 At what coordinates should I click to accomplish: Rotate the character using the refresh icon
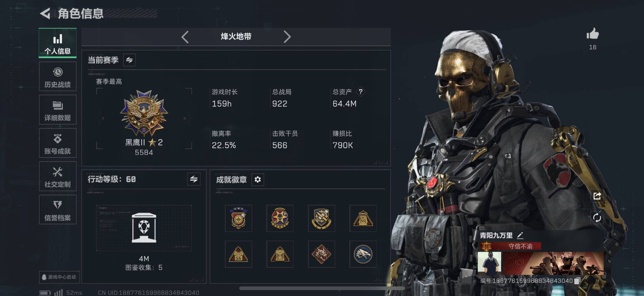[597, 217]
